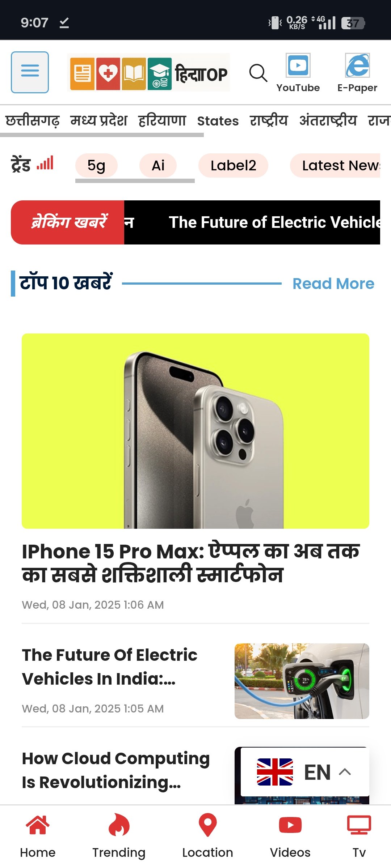
Task: Open the iPhone 15 Pro Max image
Action: (x=195, y=431)
